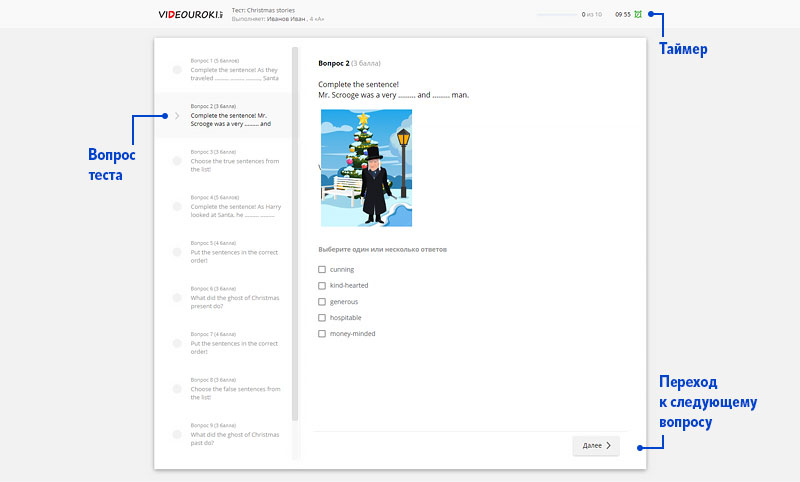
Task: Click the Scrooge Christmas tree illustration
Action: [366, 168]
